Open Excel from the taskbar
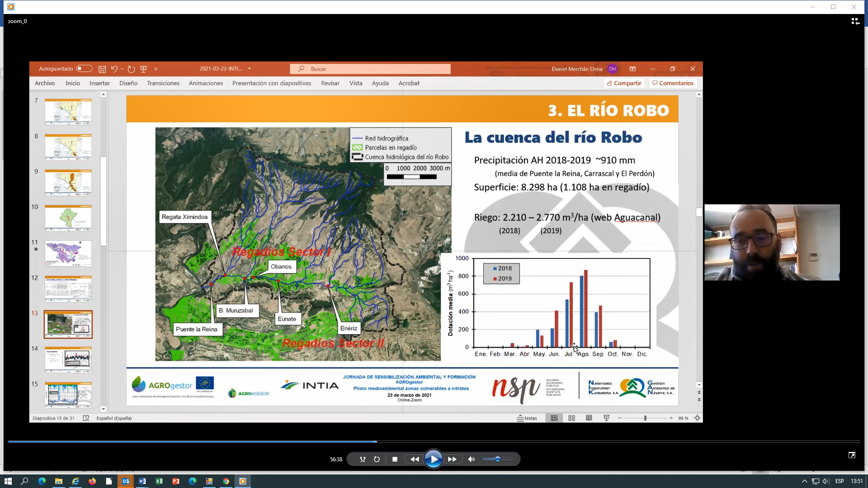This screenshot has height=488, width=868. click(159, 481)
